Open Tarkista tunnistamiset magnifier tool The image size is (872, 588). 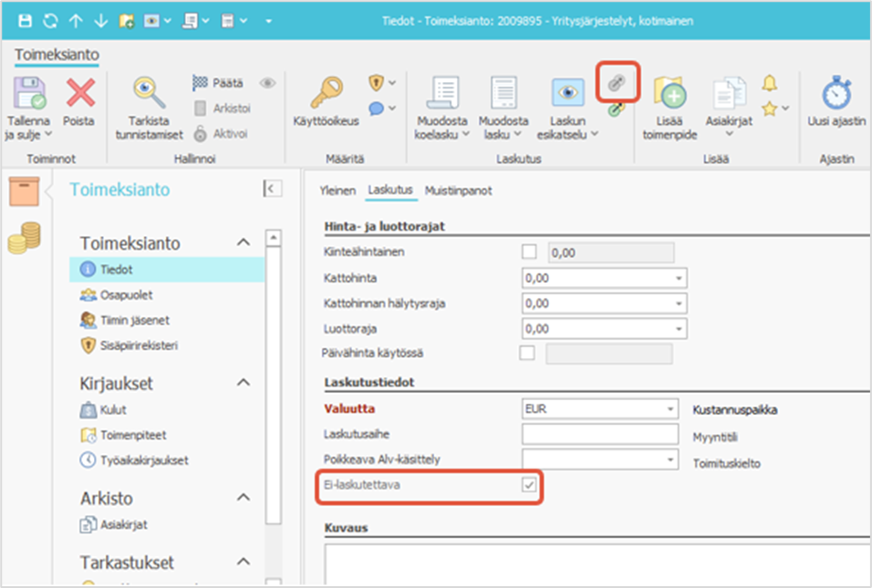click(148, 93)
